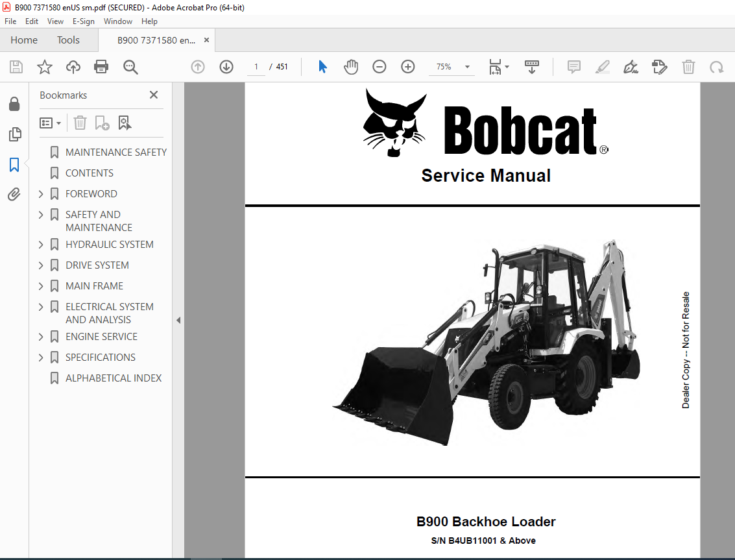
Task: Add document to starred with star icon
Action: pos(45,67)
